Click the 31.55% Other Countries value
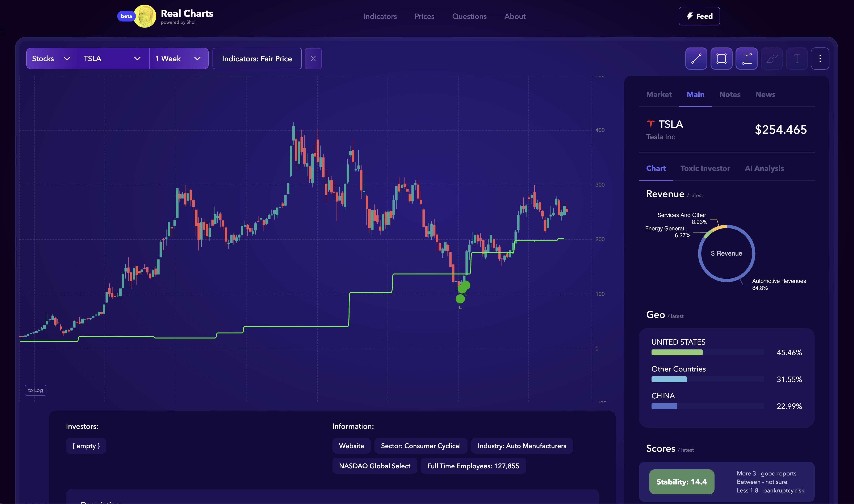The height and width of the screenshot is (504, 854). coord(789,379)
